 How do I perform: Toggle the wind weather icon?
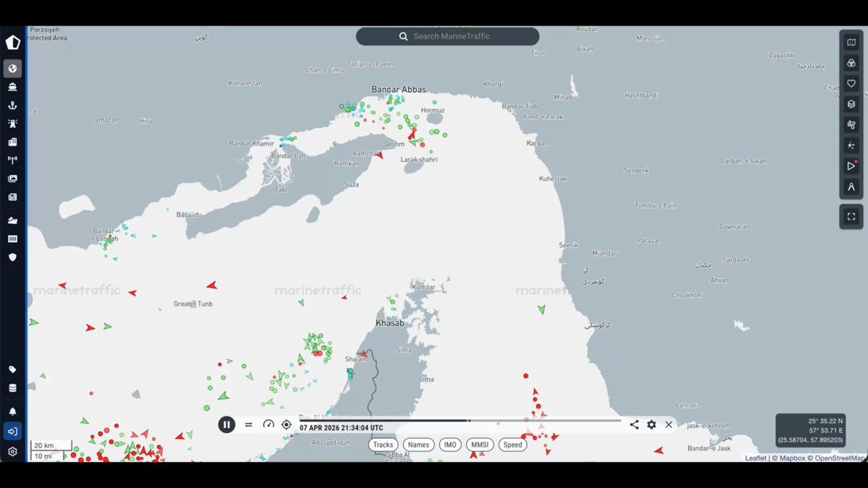pyautogui.click(x=851, y=124)
